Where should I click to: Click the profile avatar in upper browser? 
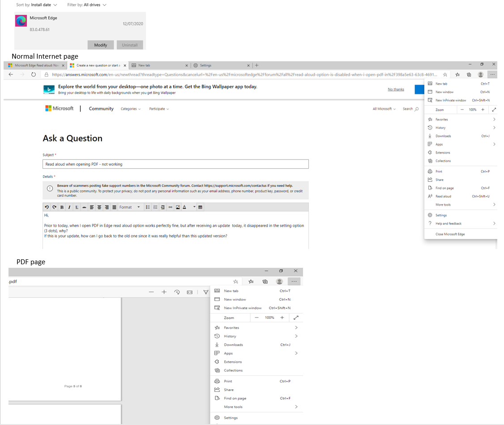coord(481,75)
